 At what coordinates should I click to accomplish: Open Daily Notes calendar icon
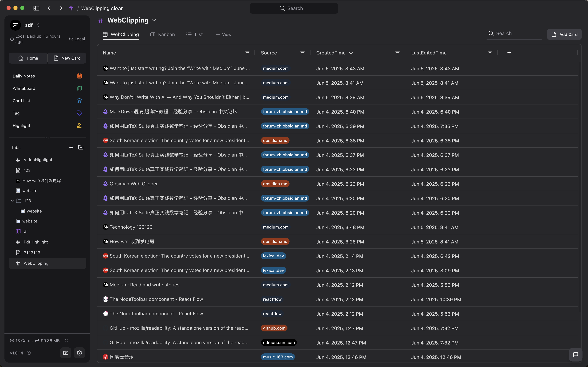click(x=79, y=76)
